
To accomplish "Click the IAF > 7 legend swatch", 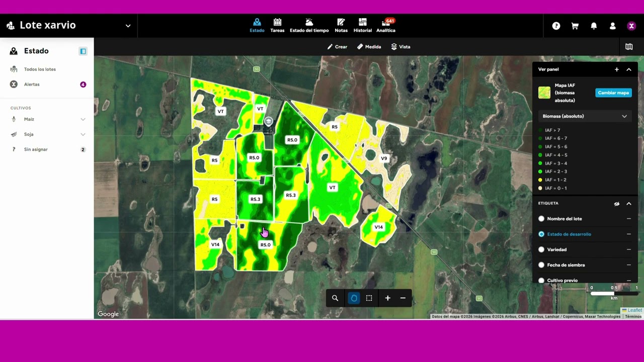I will tap(540, 130).
